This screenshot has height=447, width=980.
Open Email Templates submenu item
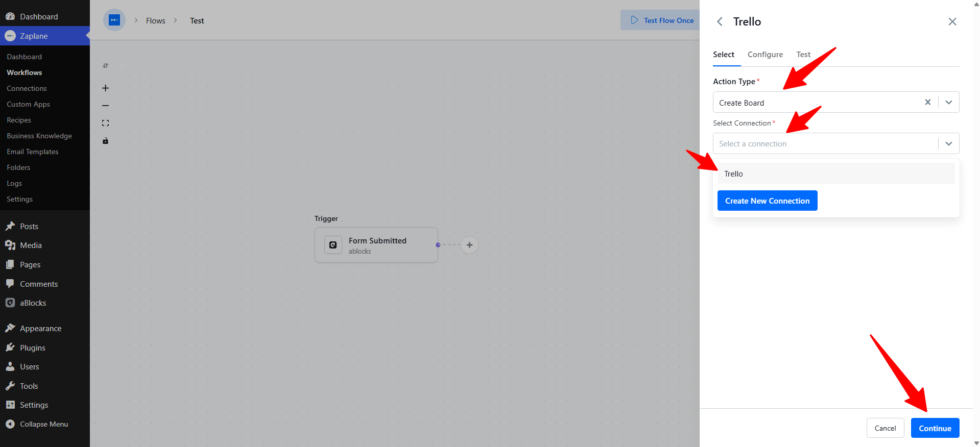pos(33,152)
